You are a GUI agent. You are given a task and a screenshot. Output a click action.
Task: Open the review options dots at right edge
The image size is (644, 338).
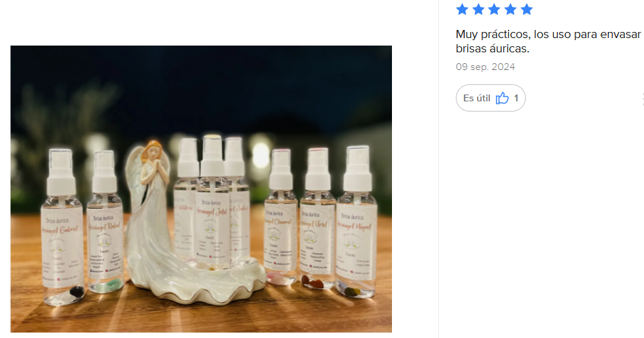pos(642,99)
